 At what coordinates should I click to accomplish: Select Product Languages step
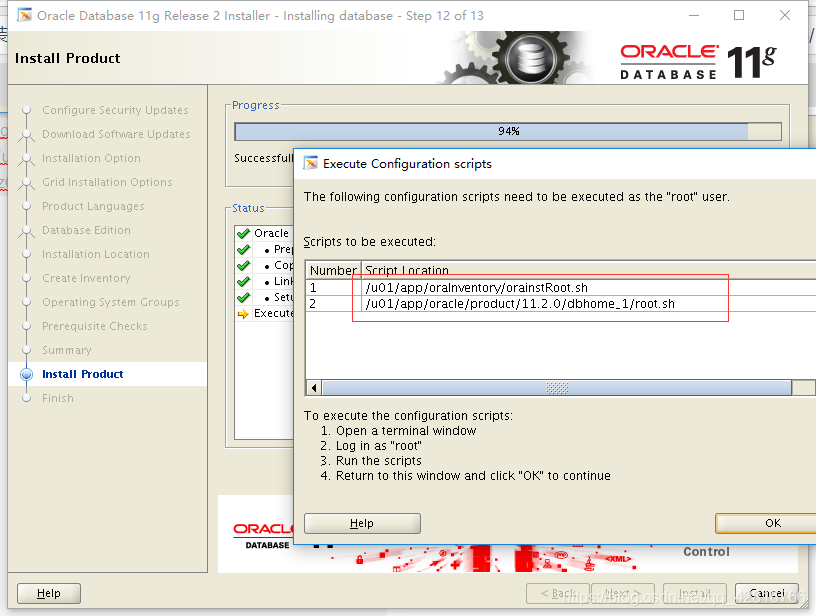pyautogui.click(x=93, y=206)
